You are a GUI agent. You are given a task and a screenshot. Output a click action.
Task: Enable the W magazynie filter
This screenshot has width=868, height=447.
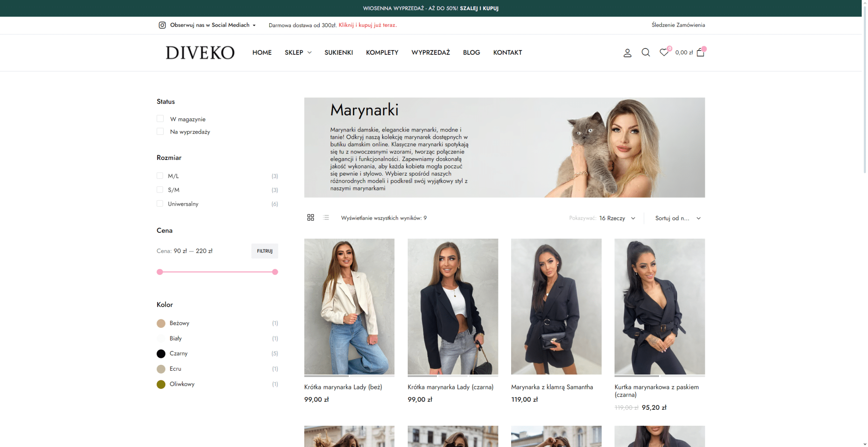[160, 119]
